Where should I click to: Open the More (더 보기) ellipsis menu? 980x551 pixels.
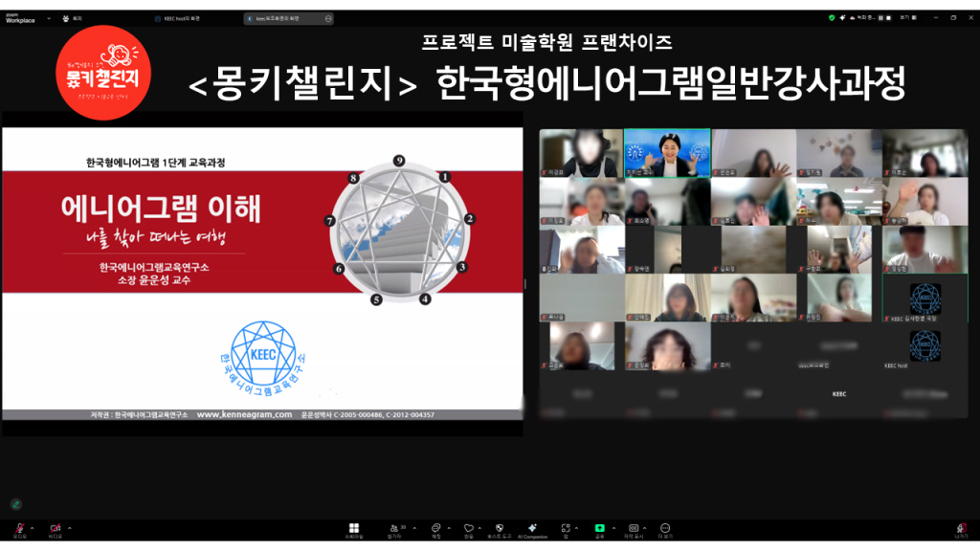(665, 530)
